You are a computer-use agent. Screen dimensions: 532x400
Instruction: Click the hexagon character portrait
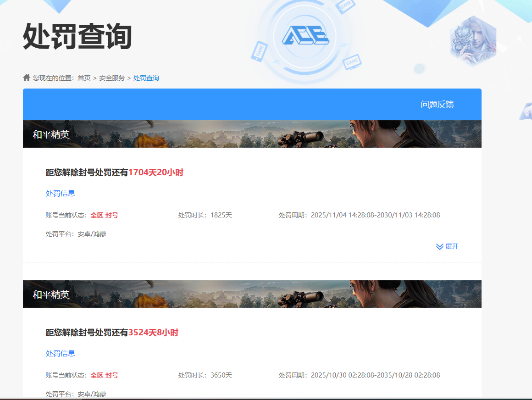(x=473, y=41)
